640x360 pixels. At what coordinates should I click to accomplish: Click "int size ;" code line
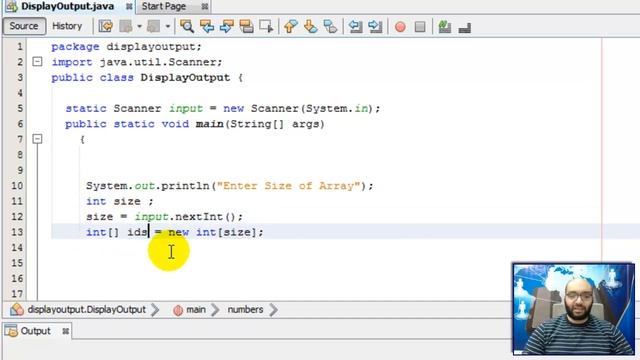(120, 201)
